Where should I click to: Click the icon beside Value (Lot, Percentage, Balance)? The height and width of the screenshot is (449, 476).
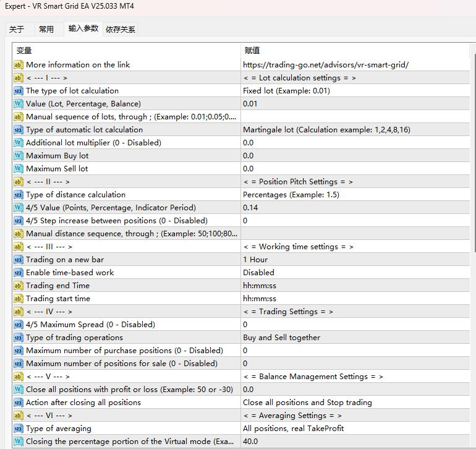18,104
